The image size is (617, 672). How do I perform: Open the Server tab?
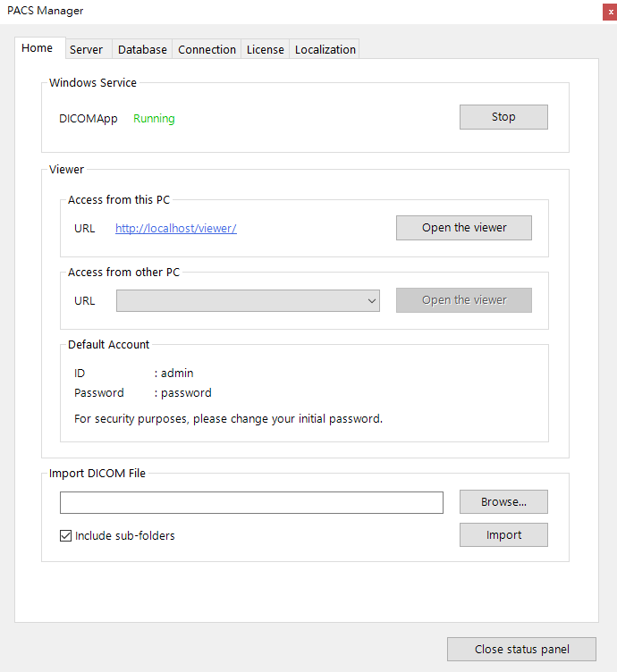[x=86, y=50]
